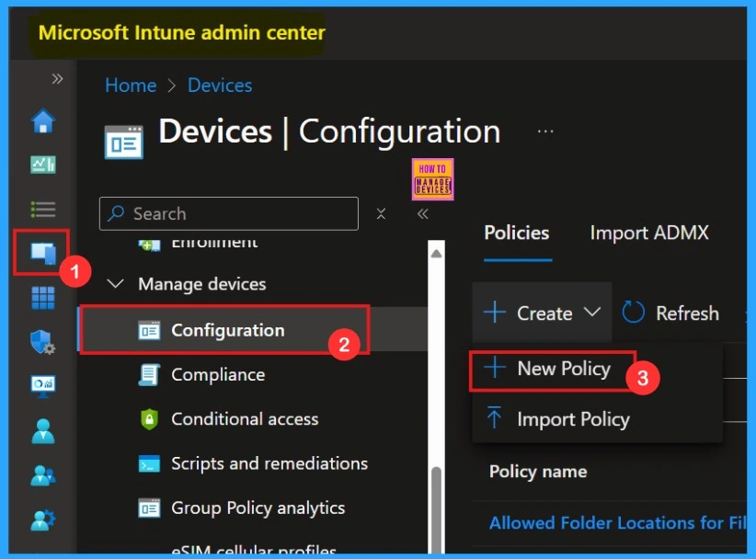Click Import Policy upload arrow icon
The width and height of the screenshot is (756, 559).
494,417
